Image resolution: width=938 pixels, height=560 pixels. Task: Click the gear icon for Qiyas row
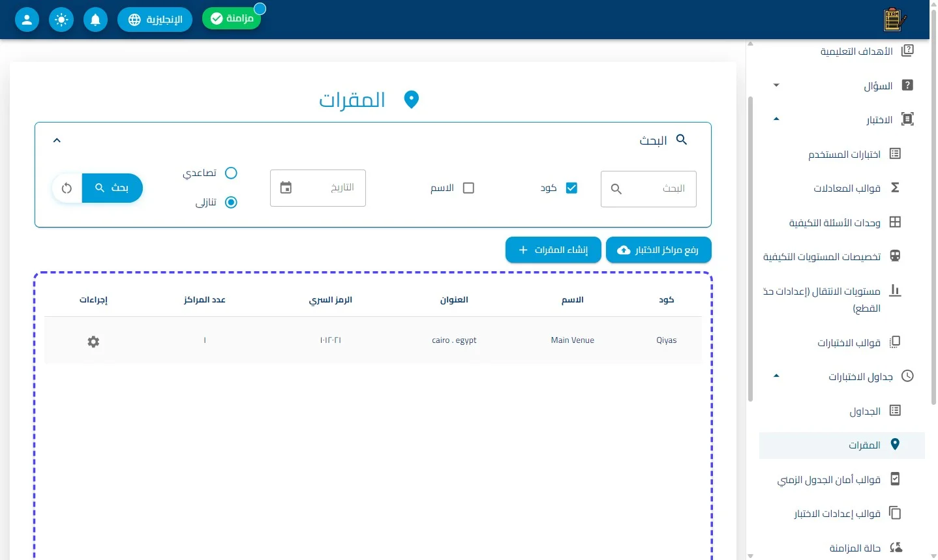pos(93,342)
